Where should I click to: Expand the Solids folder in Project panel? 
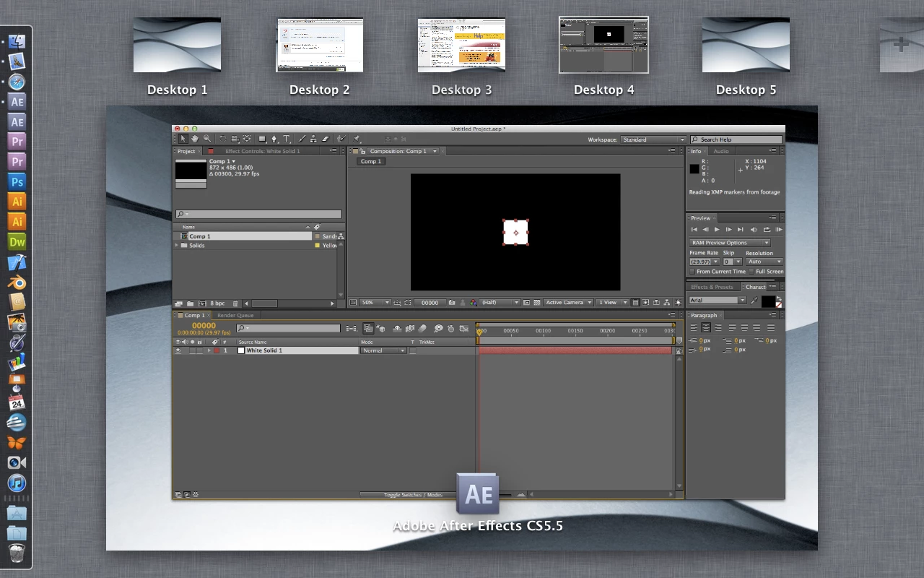[177, 246]
